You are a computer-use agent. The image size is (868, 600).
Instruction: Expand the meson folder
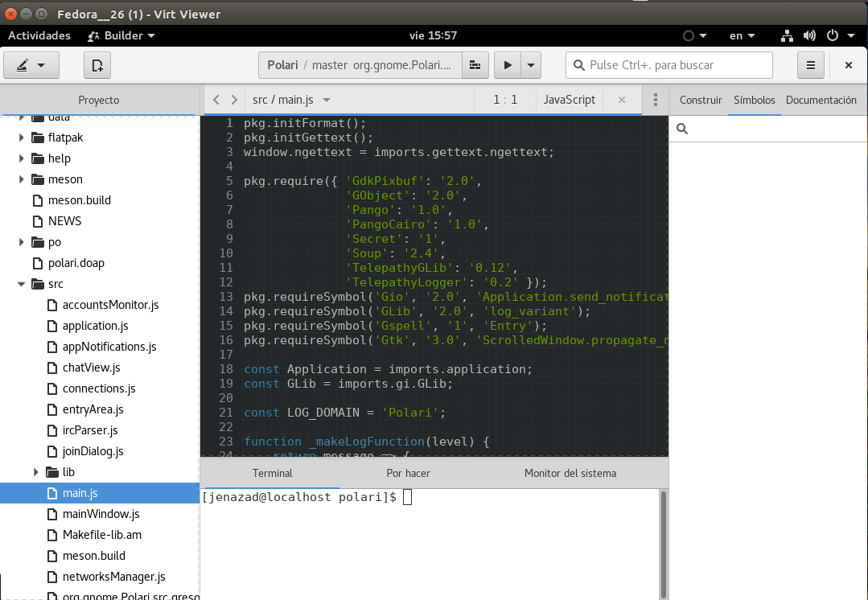point(21,179)
